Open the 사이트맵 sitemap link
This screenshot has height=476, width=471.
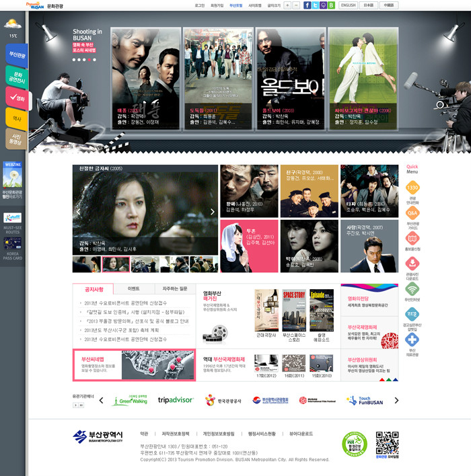[254, 5]
